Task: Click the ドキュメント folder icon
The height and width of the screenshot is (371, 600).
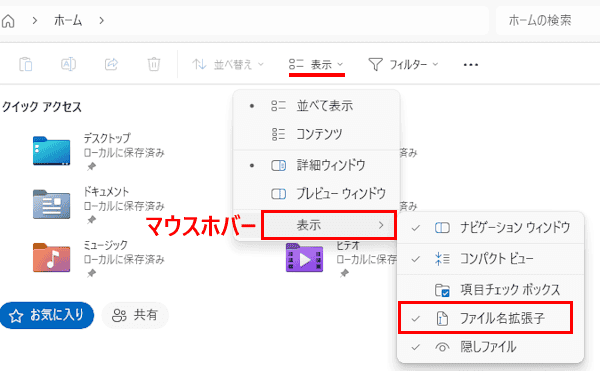Action: pos(51,204)
